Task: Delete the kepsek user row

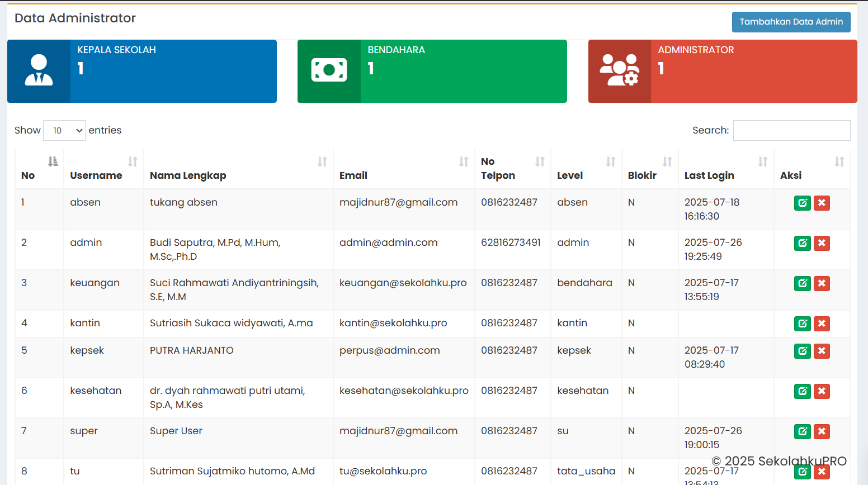Action: click(x=822, y=351)
